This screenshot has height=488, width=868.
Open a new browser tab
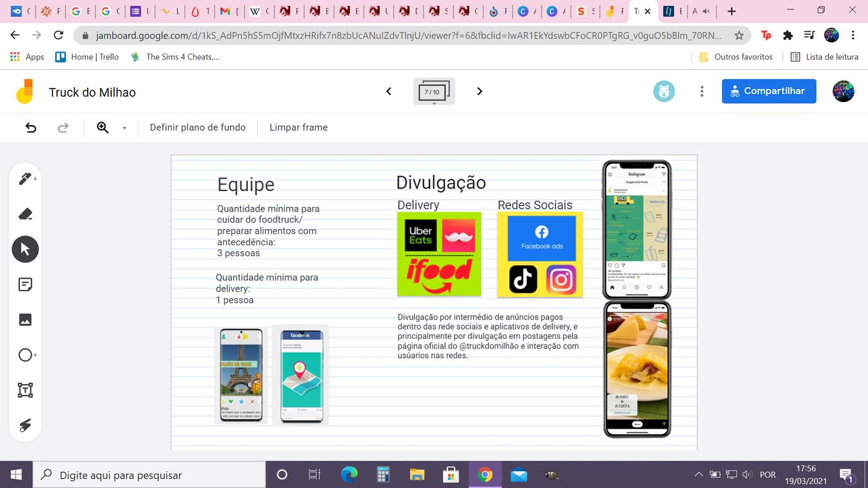click(731, 11)
